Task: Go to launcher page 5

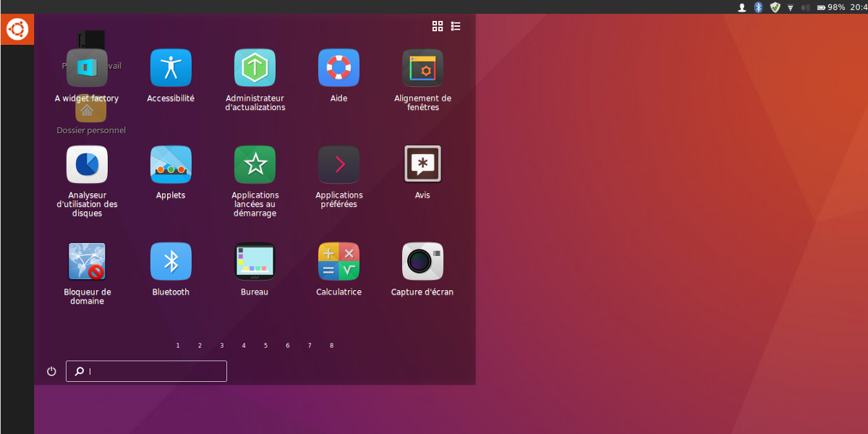Action: coord(265,346)
